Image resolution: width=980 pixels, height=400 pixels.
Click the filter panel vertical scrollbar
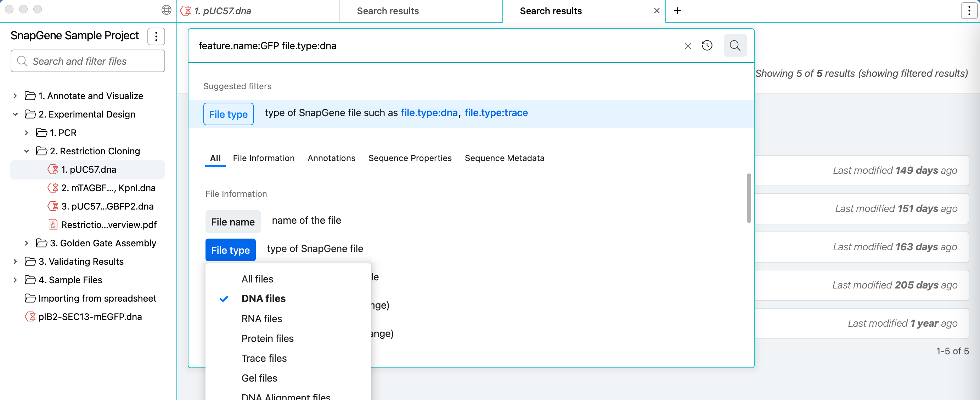coord(748,198)
